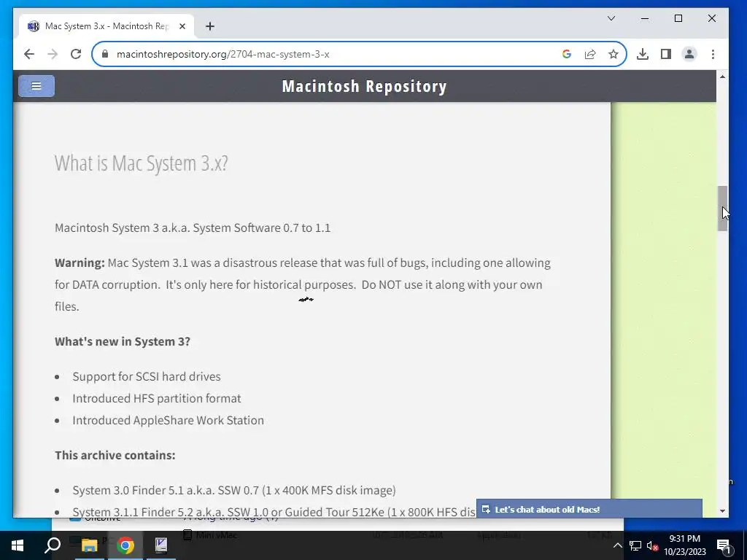Screen dimensions: 747x560
Task: Click the scrollbar up arrow
Action: pos(722,77)
